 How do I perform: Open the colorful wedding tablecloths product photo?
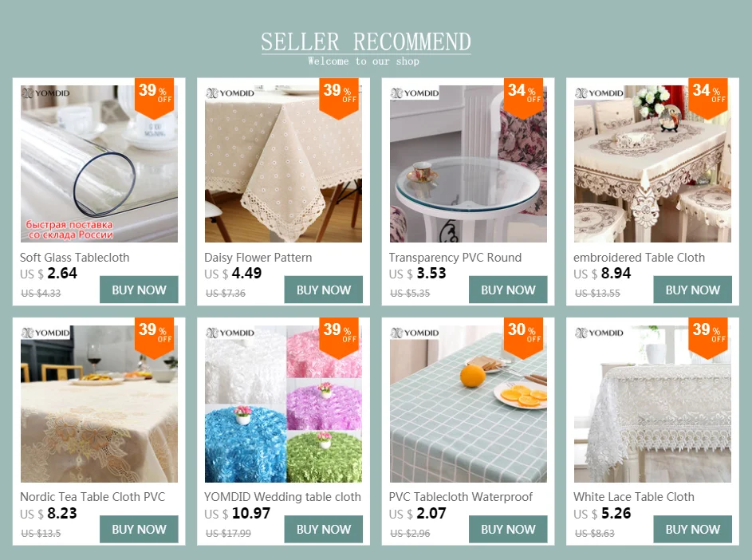[x=283, y=404]
